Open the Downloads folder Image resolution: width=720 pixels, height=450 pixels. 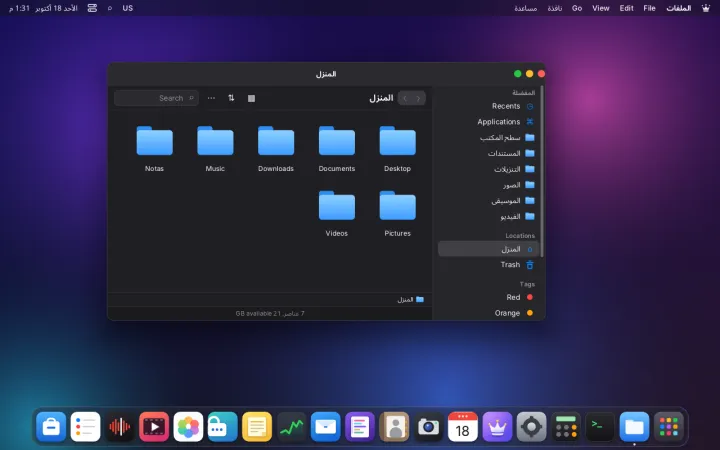276,149
